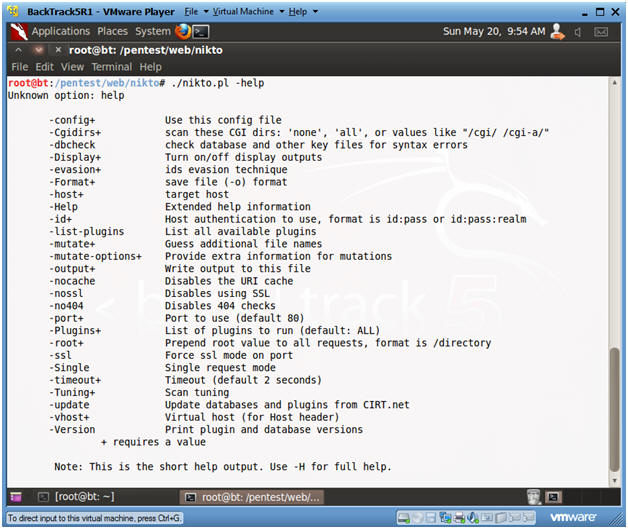Image resolution: width=628 pixels, height=529 pixels.
Task: Click the show desktop icon in bottom panel
Action: coord(16,497)
